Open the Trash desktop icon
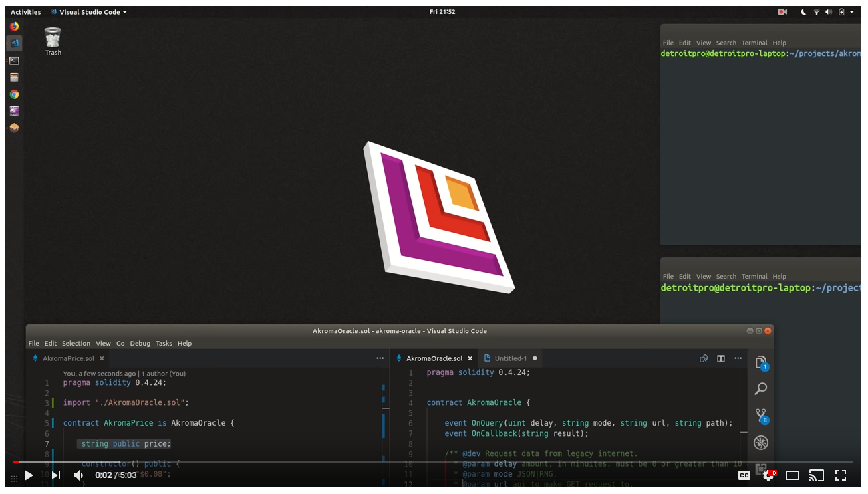Viewport: 868px width, 494px height. tap(53, 41)
